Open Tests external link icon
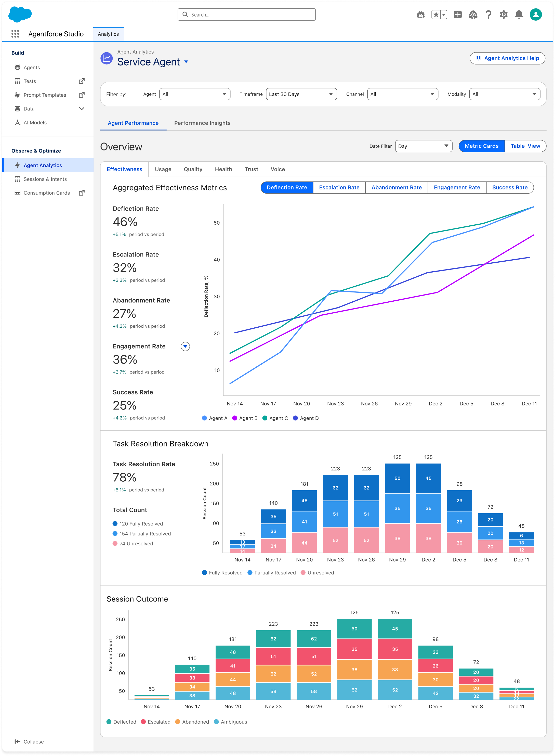The image size is (555, 756). coord(82,81)
